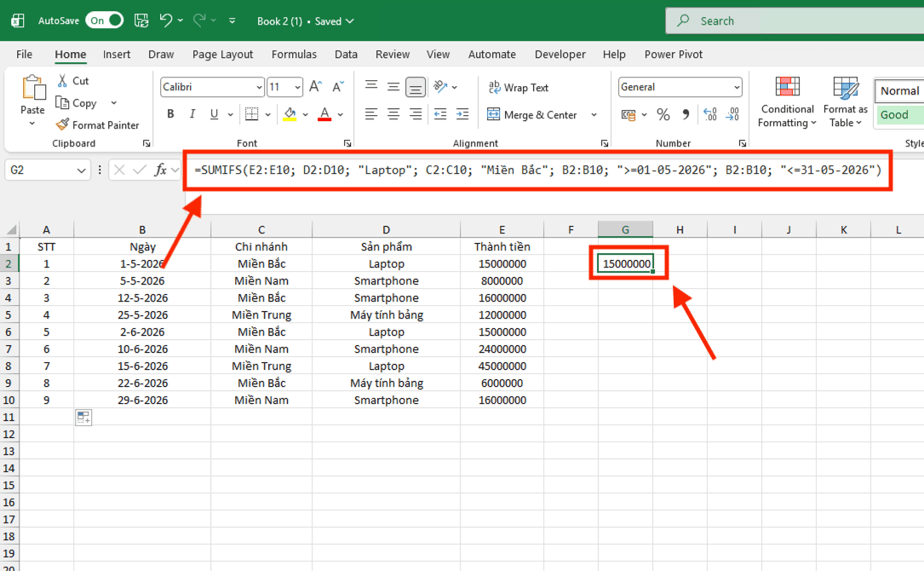Click the Format Painter button
This screenshot has width=924, height=571.
98,125
